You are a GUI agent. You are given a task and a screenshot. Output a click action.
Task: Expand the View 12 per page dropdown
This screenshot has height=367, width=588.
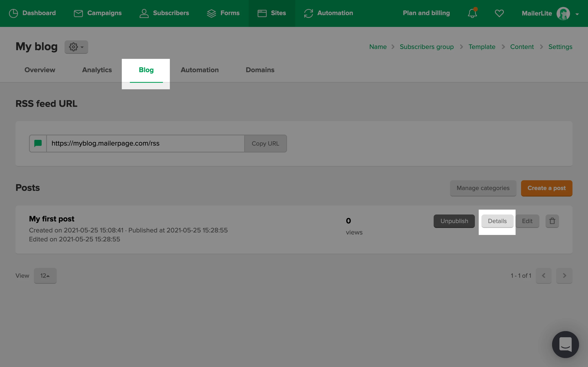click(x=45, y=275)
